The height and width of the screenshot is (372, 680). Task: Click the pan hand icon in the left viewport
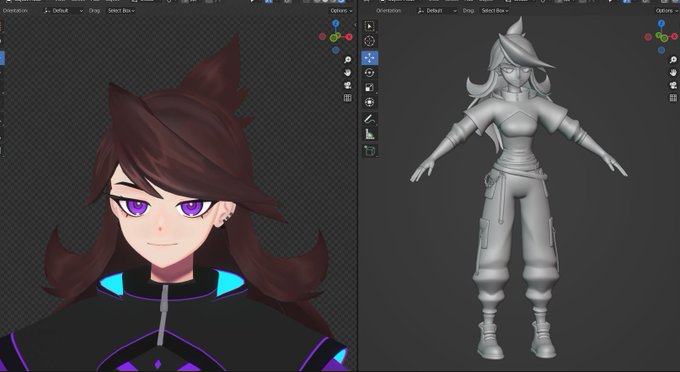347,72
